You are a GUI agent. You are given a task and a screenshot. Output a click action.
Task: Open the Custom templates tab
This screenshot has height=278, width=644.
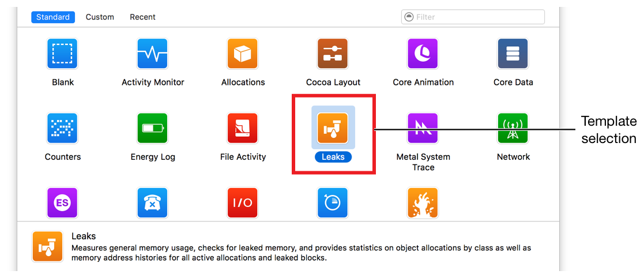coord(100,17)
